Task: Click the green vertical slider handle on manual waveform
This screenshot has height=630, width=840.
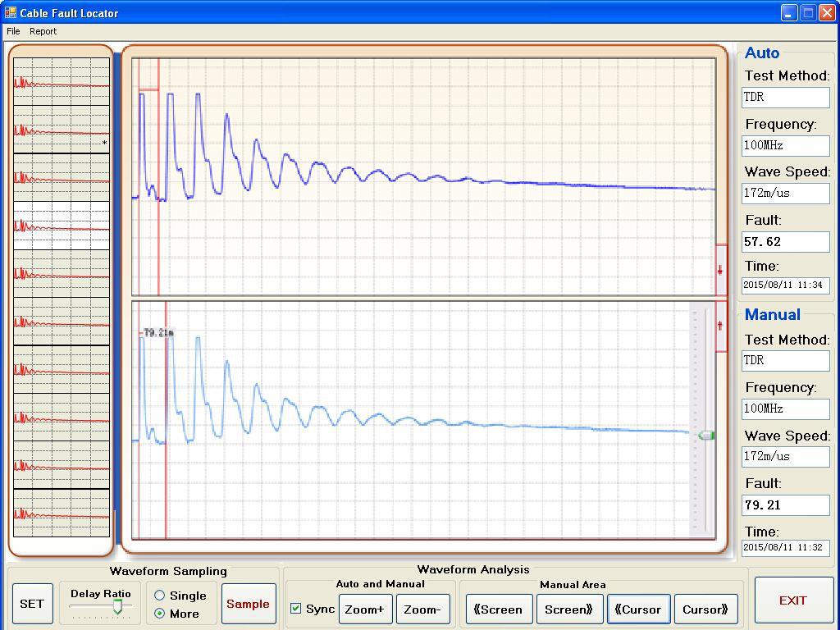Action: coord(706,436)
